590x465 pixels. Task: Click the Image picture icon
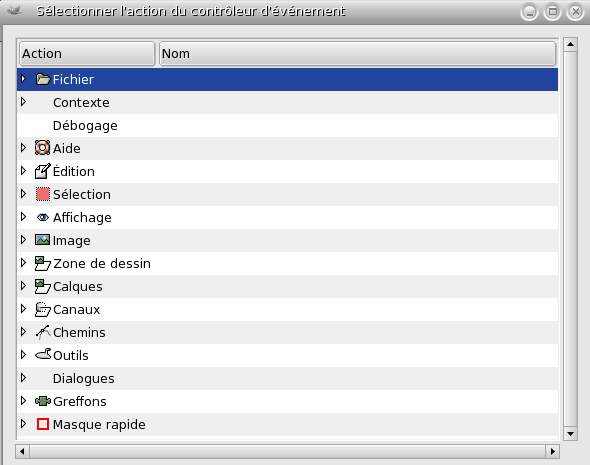(42, 240)
